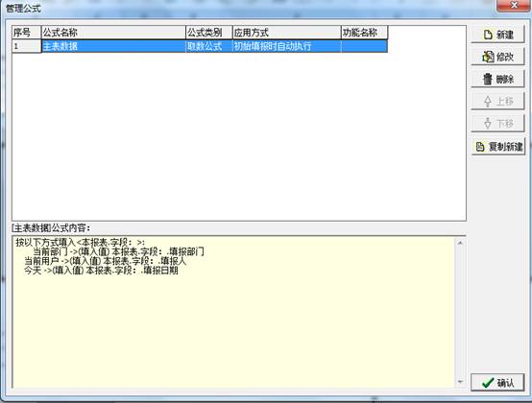Click the 公式名称 column header
Image resolution: width=532 pixels, height=403 pixels.
[x=113, y=33]
